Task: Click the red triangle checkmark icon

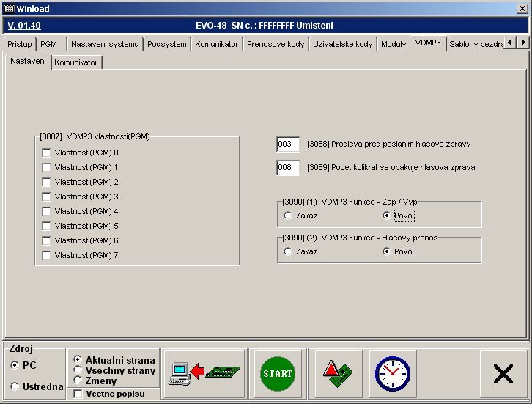Action: (337, 373)
